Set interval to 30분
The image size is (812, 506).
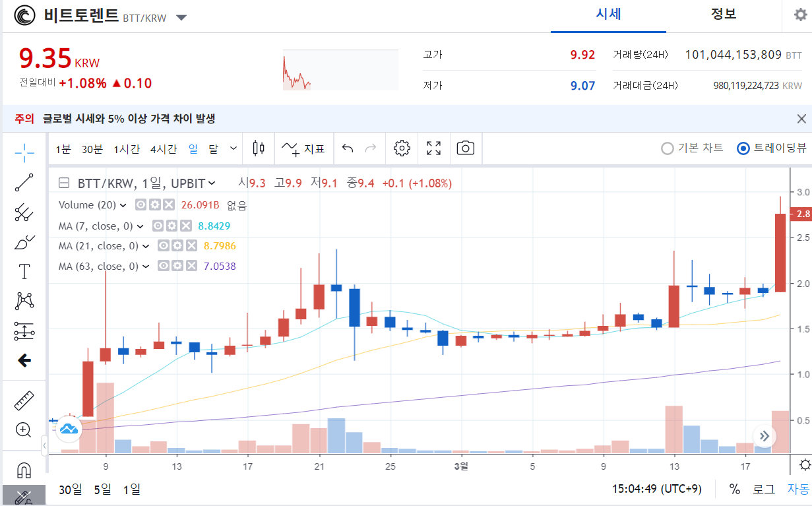pos(92,149)
